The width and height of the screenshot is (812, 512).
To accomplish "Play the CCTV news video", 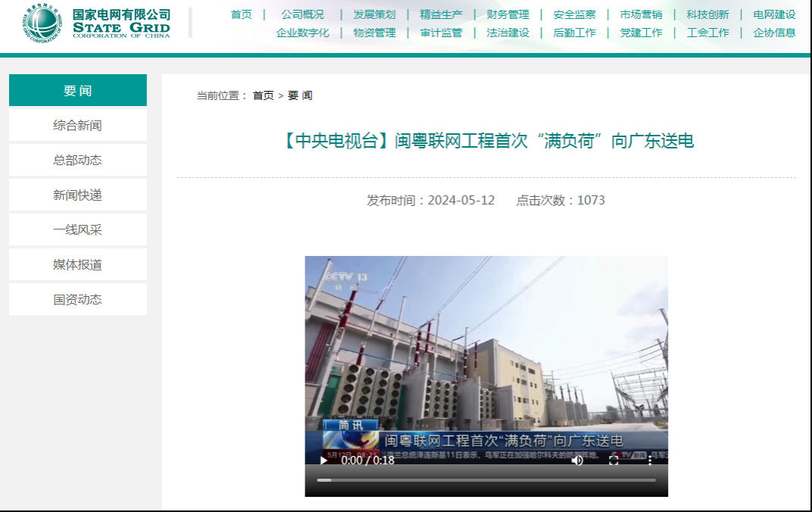I will [x=323, y=460].
